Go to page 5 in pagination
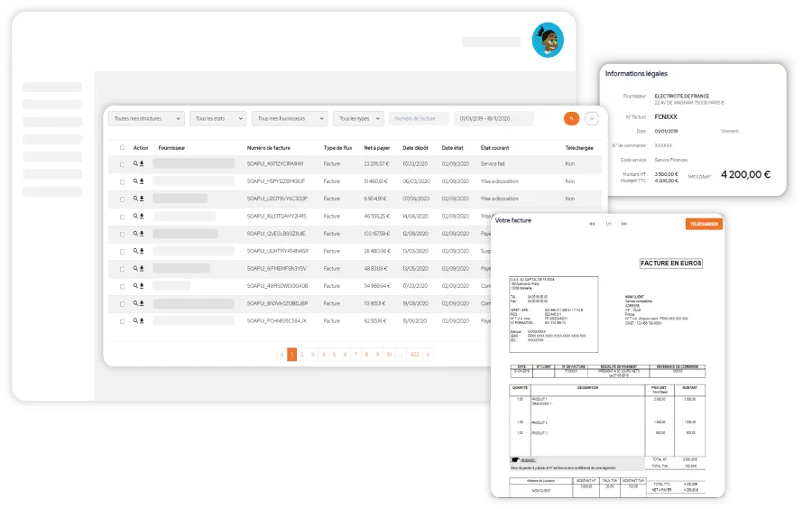Image resolution: width=812 pixels, height=509 pixels. point(335,355)
